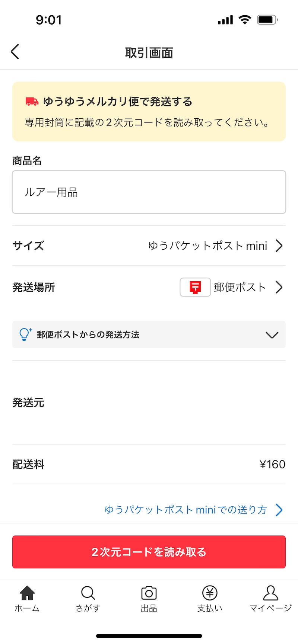Tap the My Page person icon
Viewport: 298px width, 644px height.
click(270, 593)
